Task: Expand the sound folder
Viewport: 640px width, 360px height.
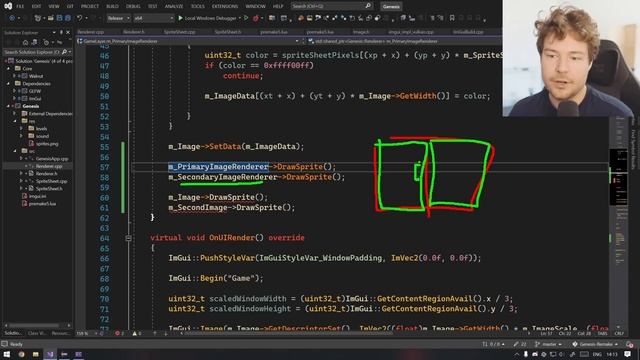Action: (x=21, y=136)
